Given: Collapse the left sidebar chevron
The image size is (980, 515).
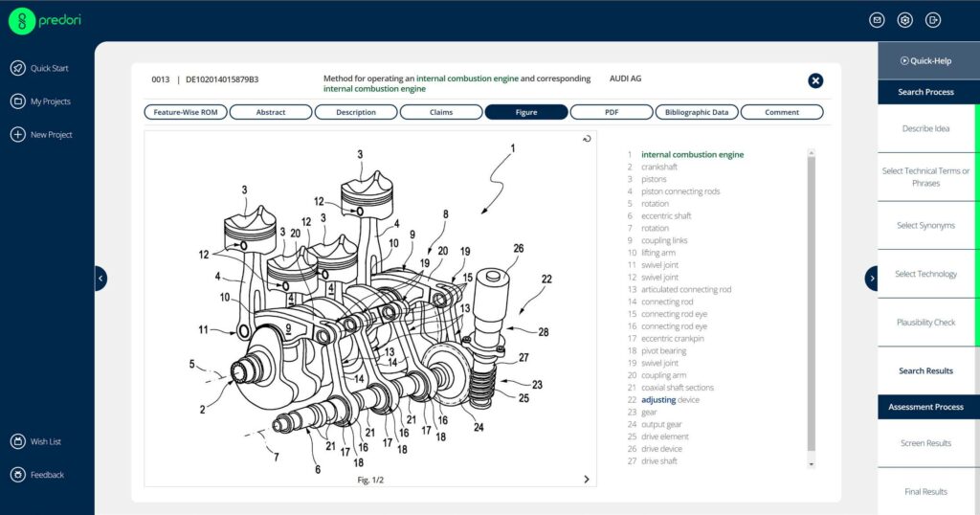Looking at the screenshot, I should (x=100, y=279).
